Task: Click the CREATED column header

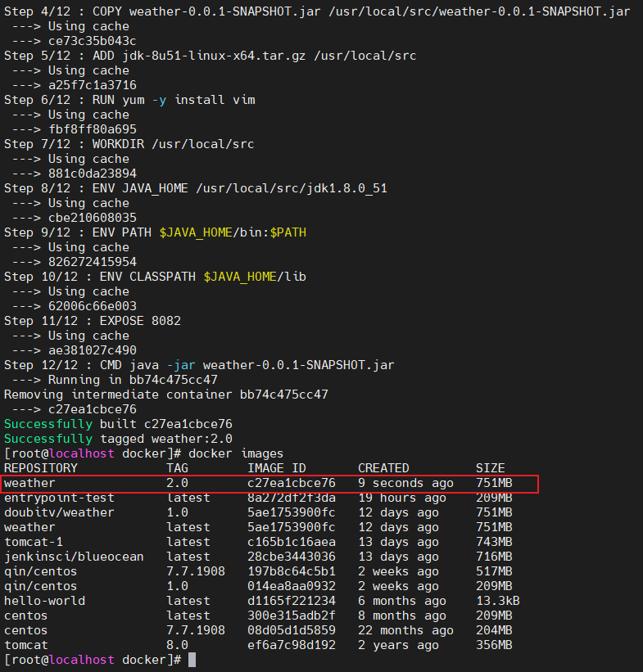Action: coord(383,468)
